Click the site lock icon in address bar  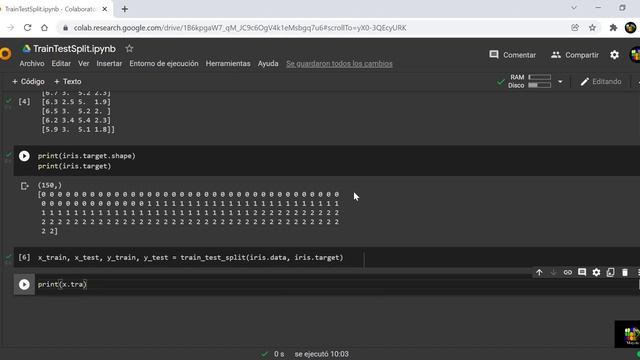pyautogui.click(x=65, y=28)
